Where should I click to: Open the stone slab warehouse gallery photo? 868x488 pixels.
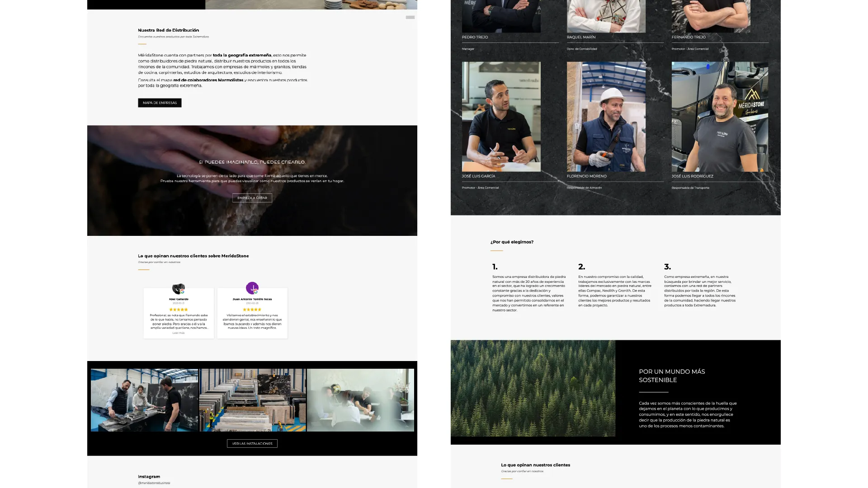(252, 400)
